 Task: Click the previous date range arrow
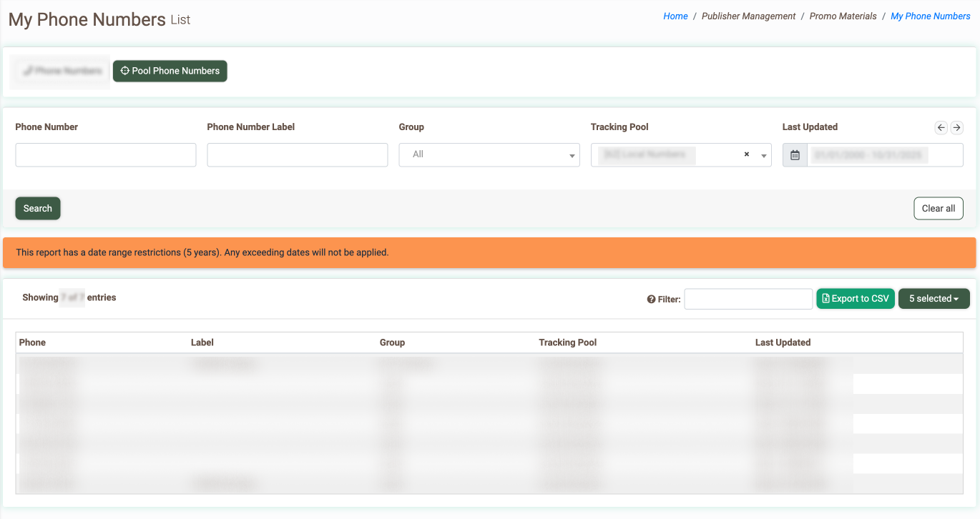point(941,128)
